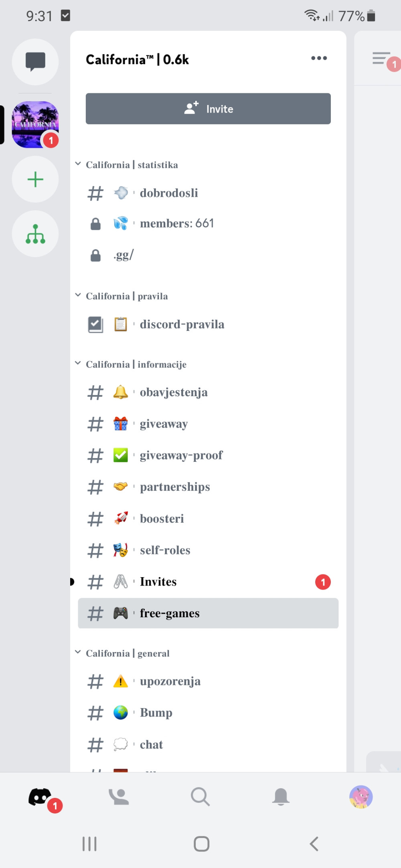Tap the Android recent apps button

click(89, 843)
